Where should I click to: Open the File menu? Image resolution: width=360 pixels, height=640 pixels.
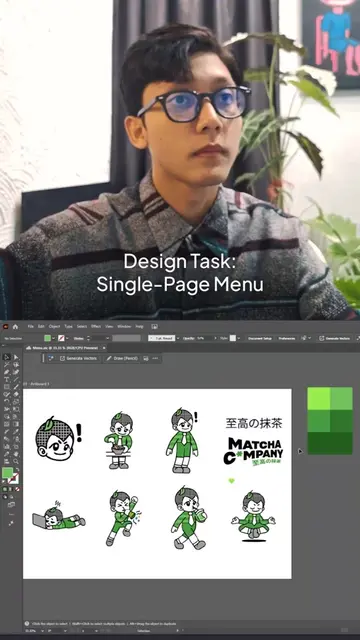click(x=31, y=327)
